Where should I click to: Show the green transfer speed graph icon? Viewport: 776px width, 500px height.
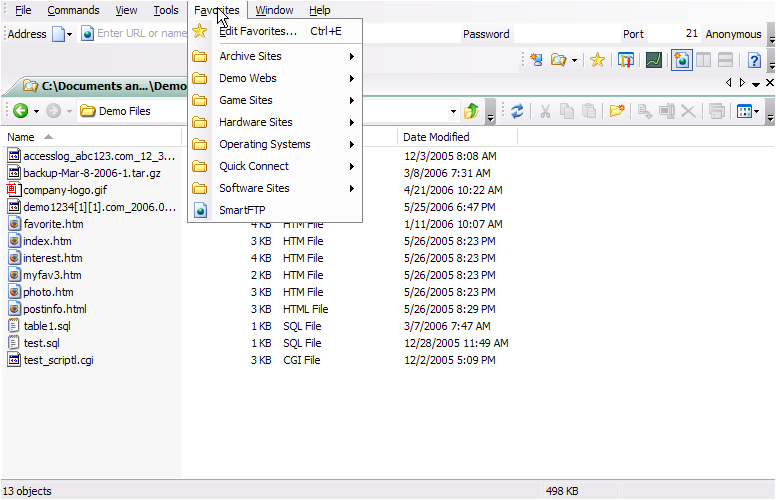click(x=654, y=60)
